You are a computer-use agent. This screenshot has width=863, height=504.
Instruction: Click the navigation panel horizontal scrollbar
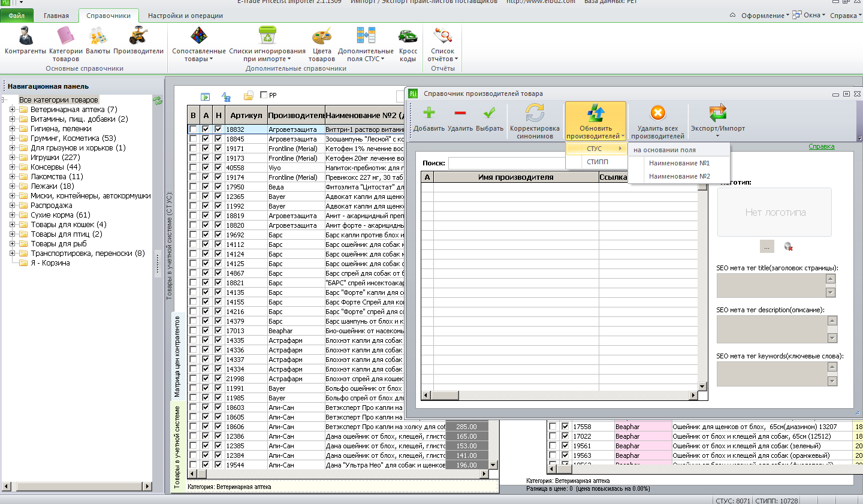point(76,486)
